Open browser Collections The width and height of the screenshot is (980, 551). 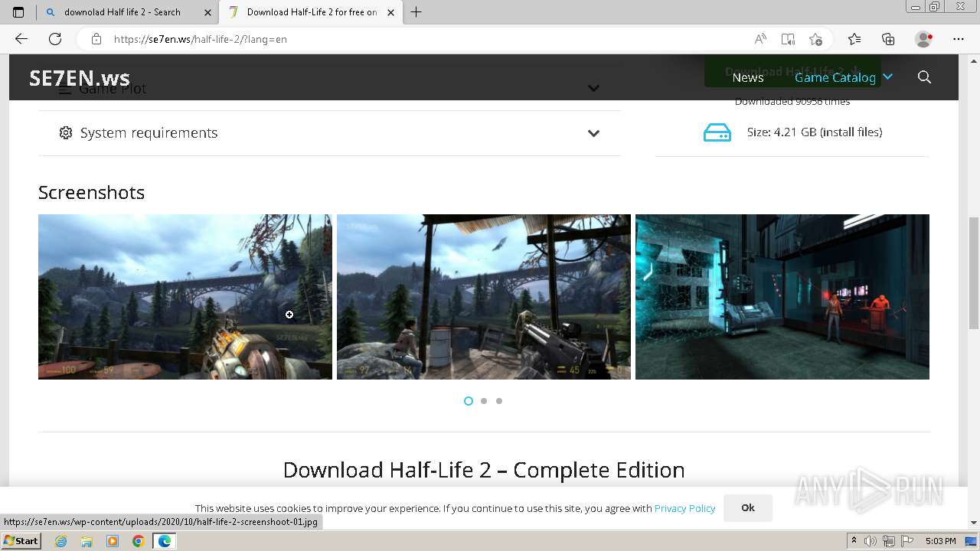pyautogui.click(x=888, y=39)
